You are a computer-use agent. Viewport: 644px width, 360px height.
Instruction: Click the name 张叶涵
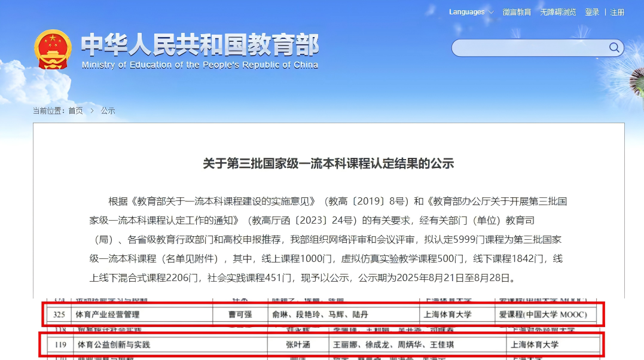[x=298, y=345]
